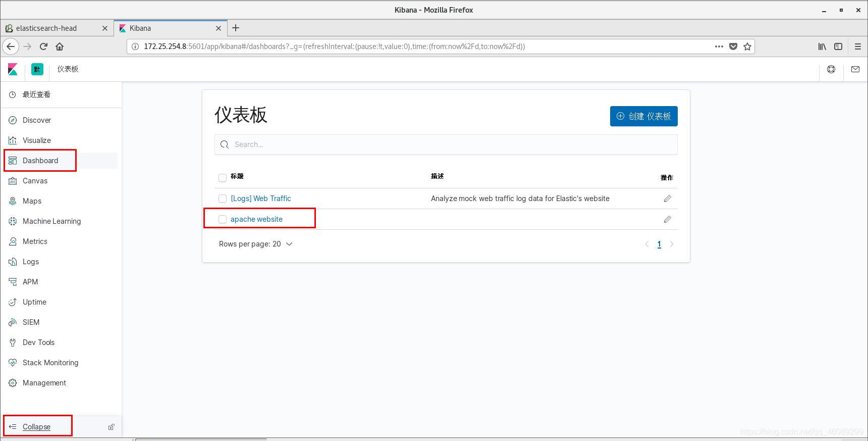The image size is (868, 441).
Task: Click the Management gear icon
Action: [13, 383]
